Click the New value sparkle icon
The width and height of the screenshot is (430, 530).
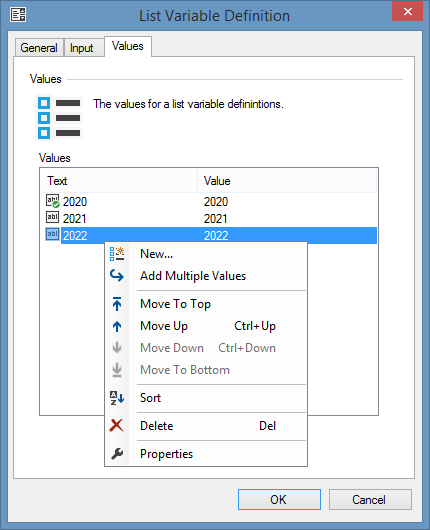tap(117, 254)
